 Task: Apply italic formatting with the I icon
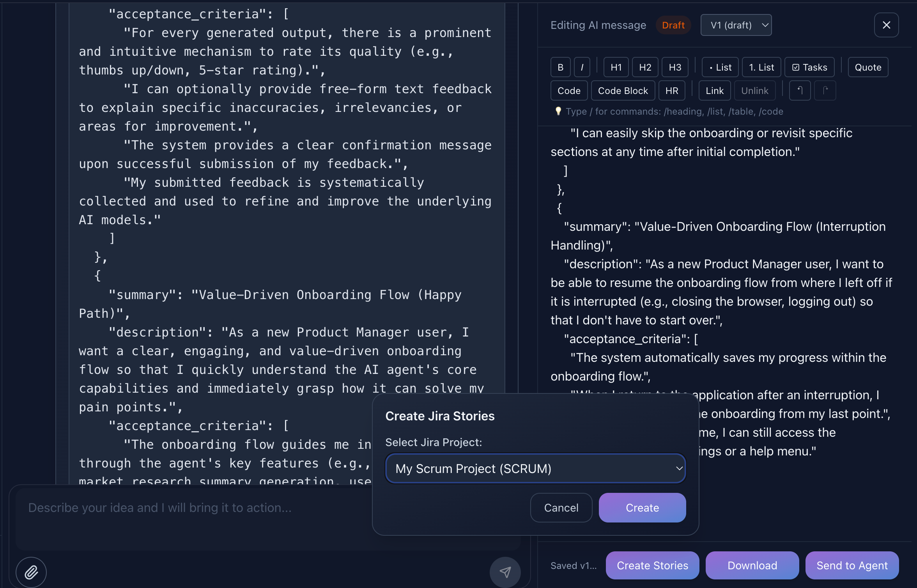tap(581, 67)
